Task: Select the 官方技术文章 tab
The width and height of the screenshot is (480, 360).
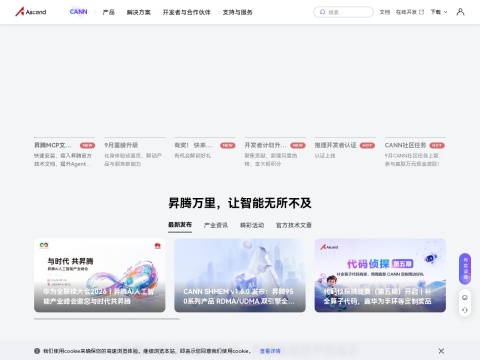Action: pyautogui.click(x=294, y=225)
